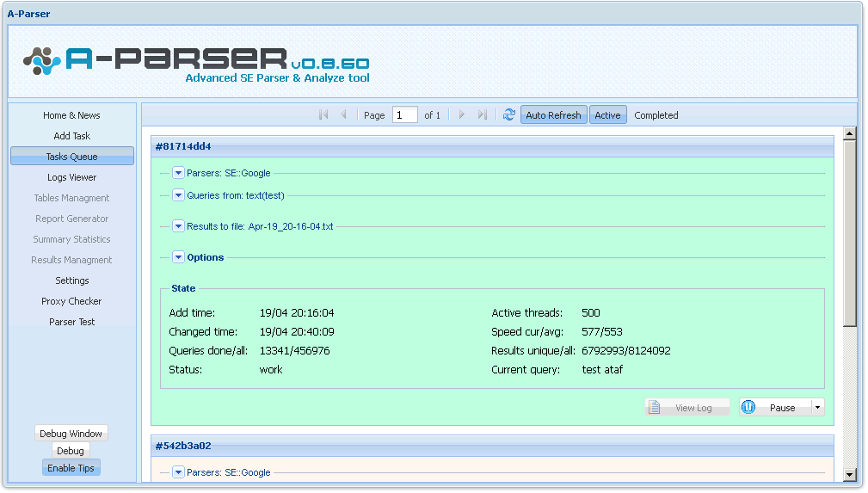Click the View Log document icon
The height and width of the screenshot is (493, 868).
click(x=654, y=408)
